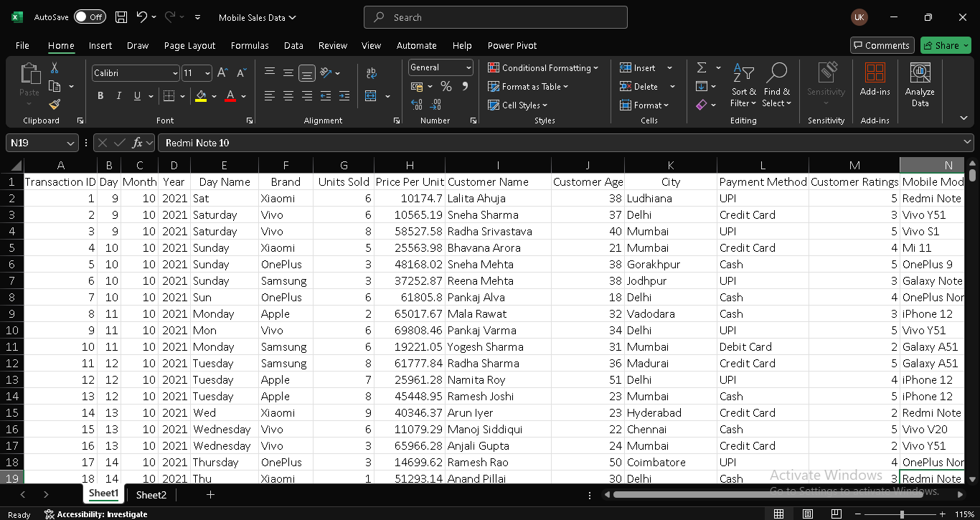
Task: Click the Percent Style icon
Action: click(446, 86)
